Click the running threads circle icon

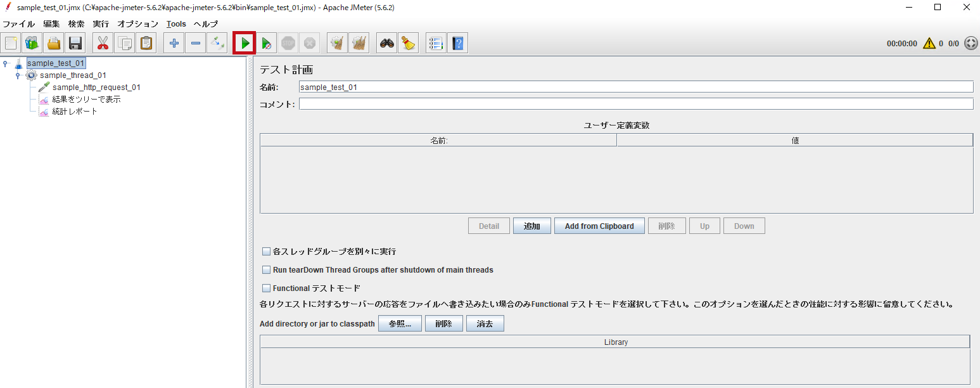[971, 44]
